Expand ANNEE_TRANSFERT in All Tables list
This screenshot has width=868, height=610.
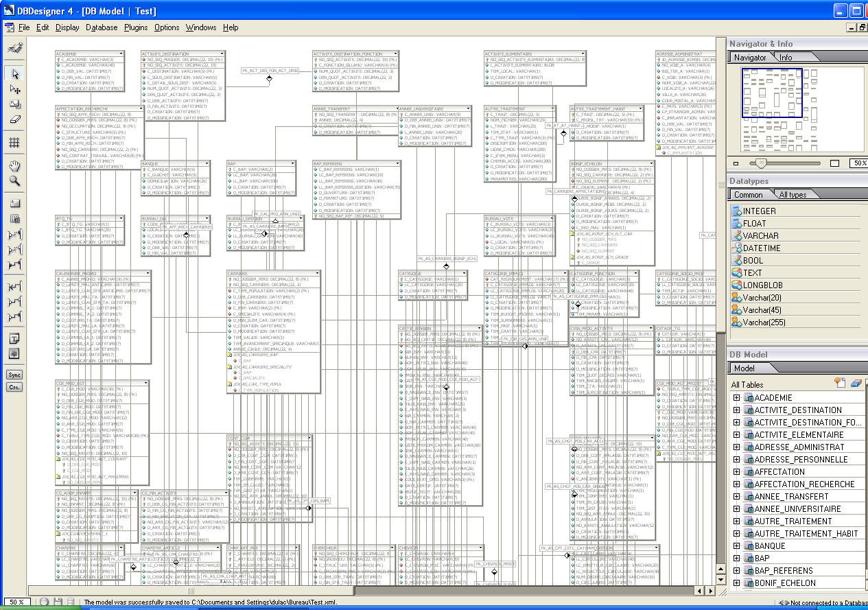coord(737,497)
